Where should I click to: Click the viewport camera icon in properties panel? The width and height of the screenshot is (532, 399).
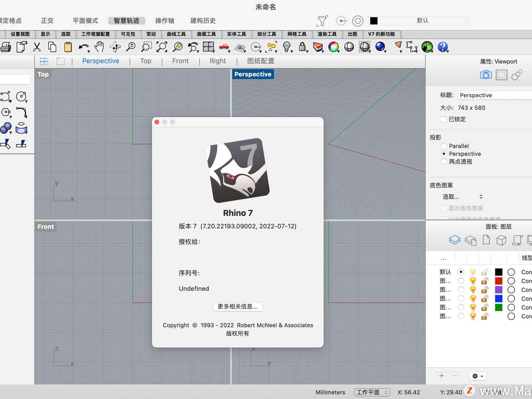(x=486, y=74)
